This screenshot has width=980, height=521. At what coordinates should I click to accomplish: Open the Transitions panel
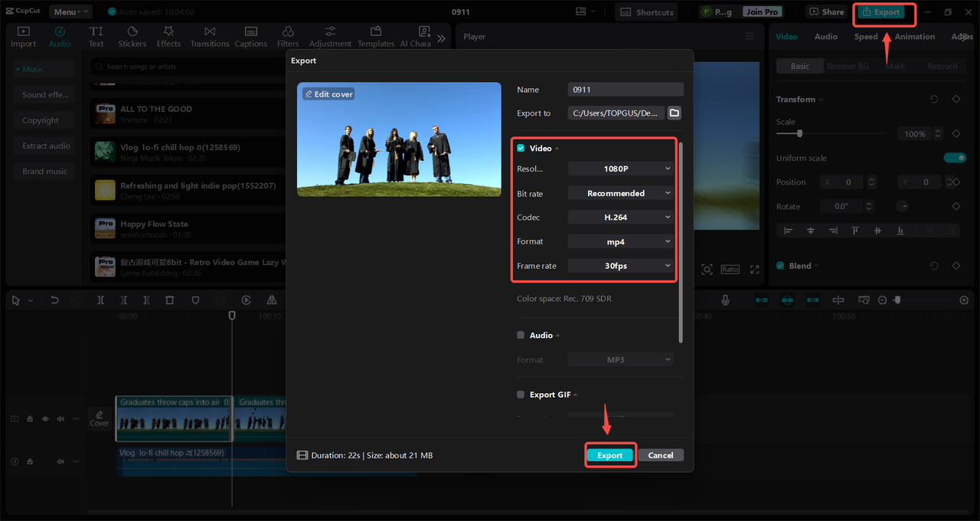point(210,37)
